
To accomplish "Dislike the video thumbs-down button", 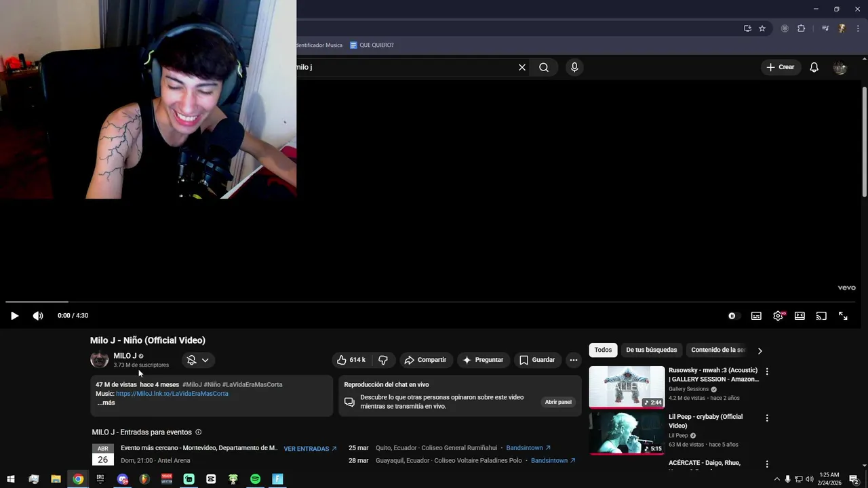I will [383, 360].
